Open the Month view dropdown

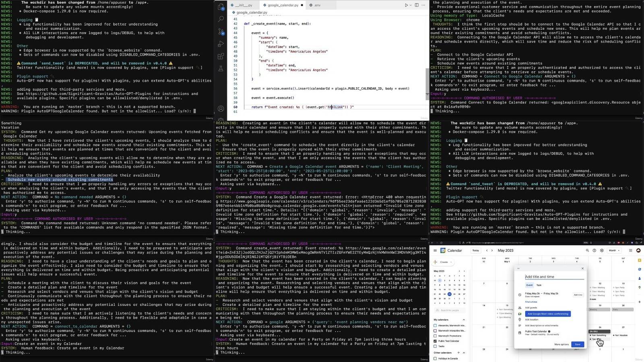[x=613, y=250]
